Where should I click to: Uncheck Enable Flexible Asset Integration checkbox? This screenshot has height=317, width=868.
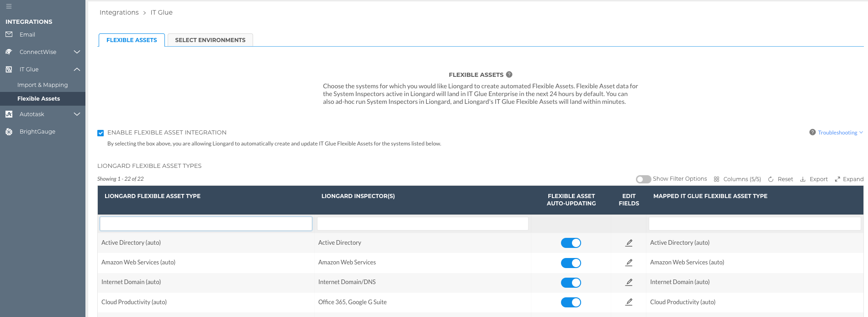101,133
